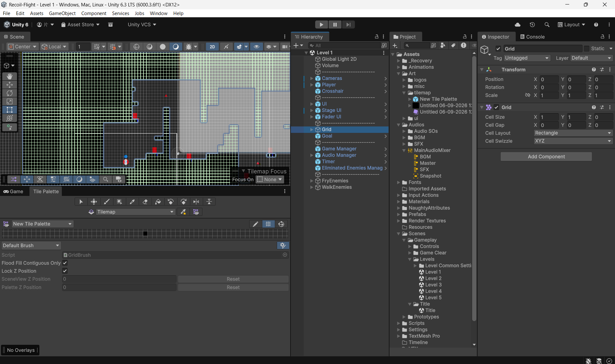The width and height of the screenshot is (615, 364).
Task: Open the Layout selector button
Action: (x=571, y=25)
